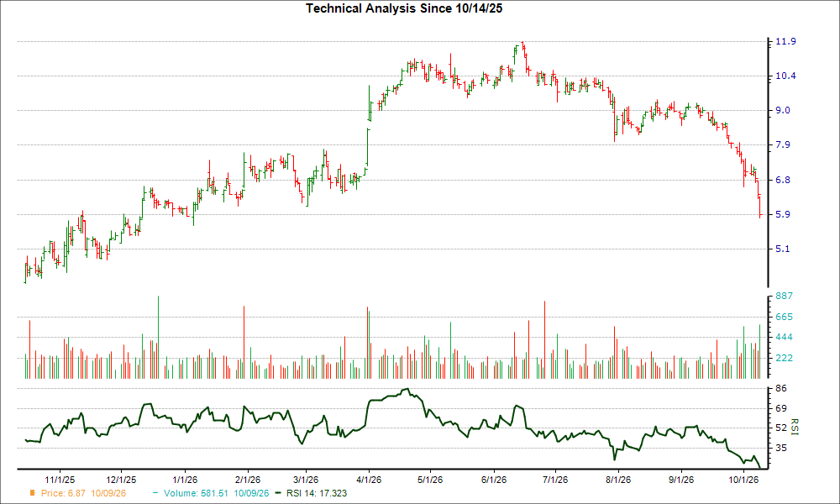The height and width of the screenshot is (504, 840).
Task: Select the 2/1/26 date marker
Action: point(248,480)
